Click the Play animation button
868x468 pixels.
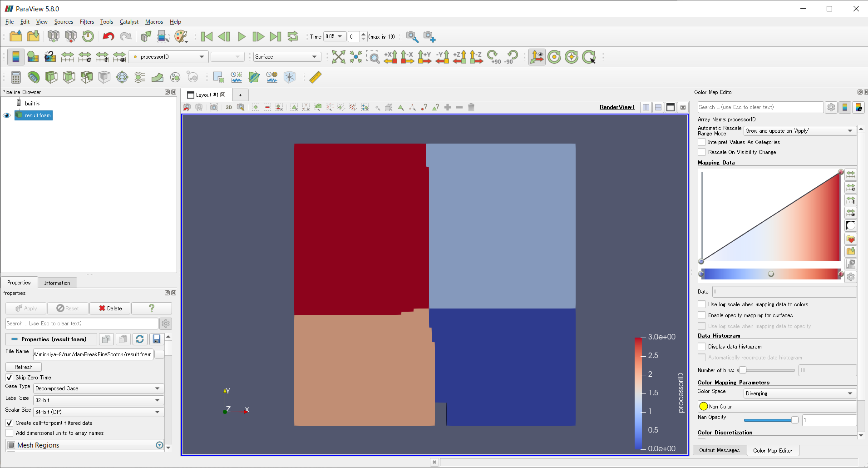(x=242, y=37)
